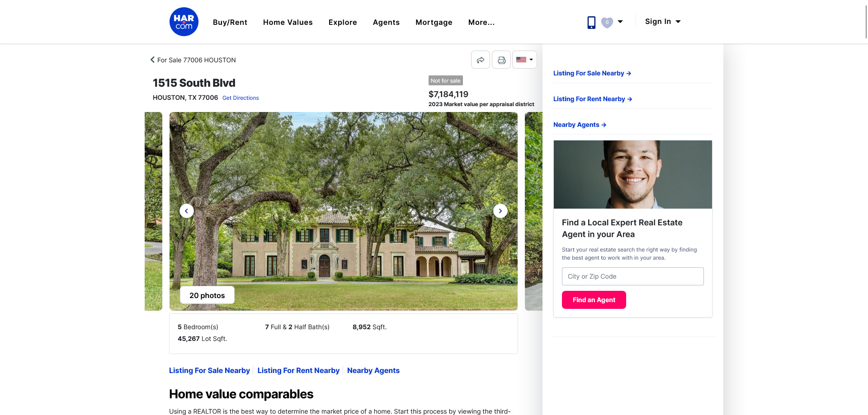
Task: Click the favorites heart icon
Action: coord(607,22)
